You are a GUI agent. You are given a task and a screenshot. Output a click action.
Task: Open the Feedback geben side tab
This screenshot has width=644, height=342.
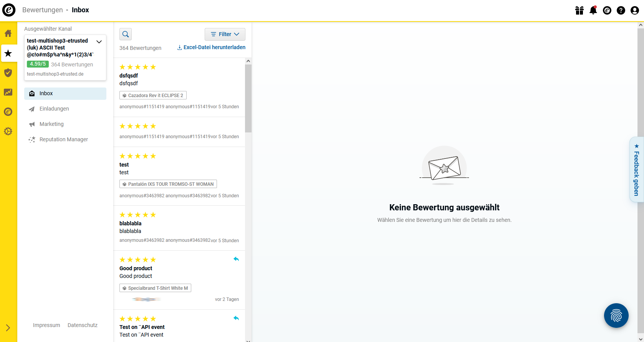pyautogui.click(x=636, y=169)
